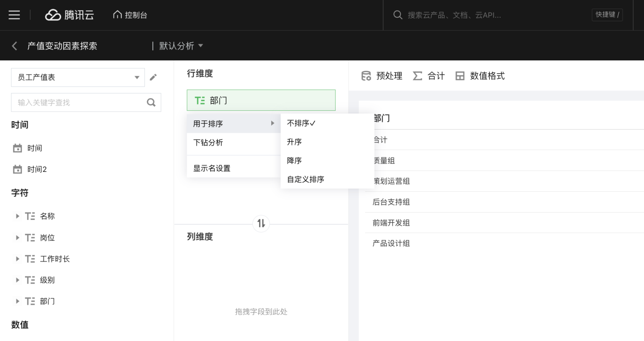Open the 预处理 preprocessing tool

(x=382, y=76)
